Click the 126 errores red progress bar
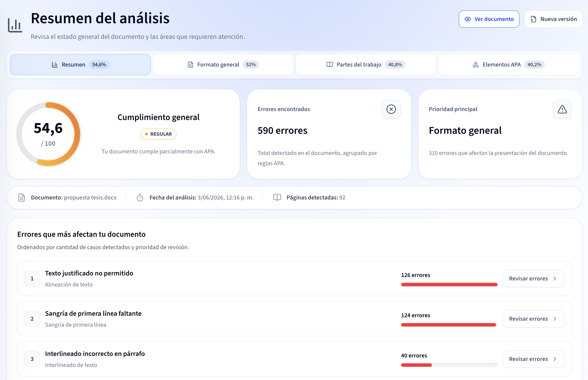 449,285
